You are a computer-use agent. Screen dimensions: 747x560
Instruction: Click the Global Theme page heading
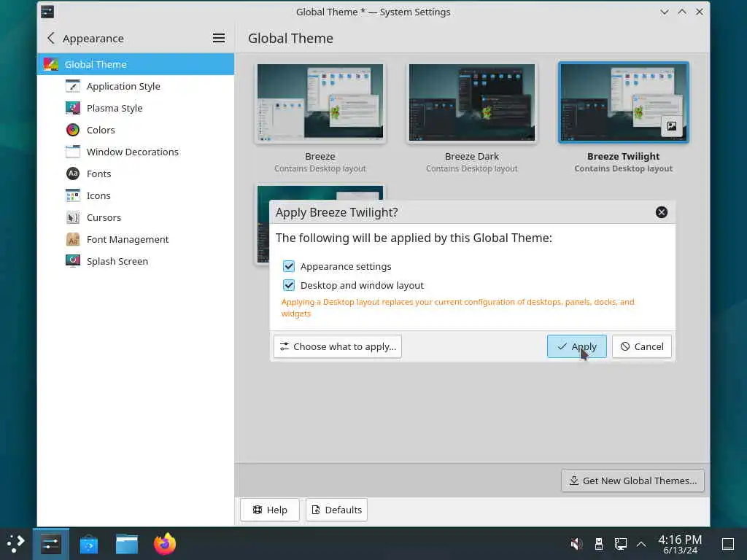pyautogui.click(x=290, y=38)
